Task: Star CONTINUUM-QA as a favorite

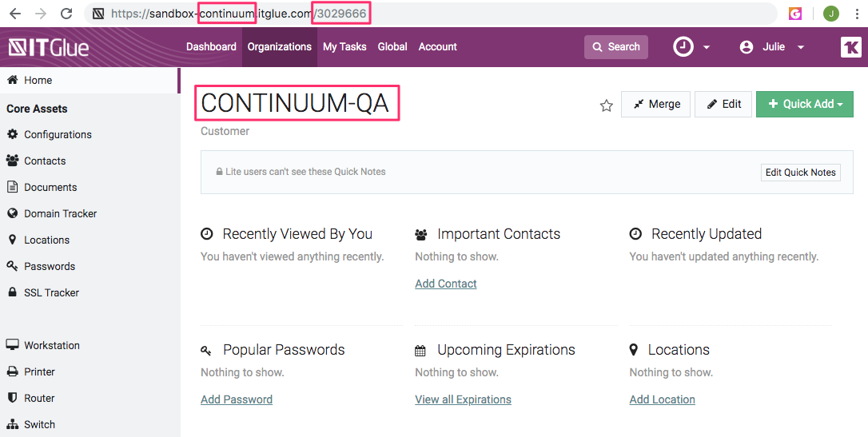Action: click(x=607, y=105)
